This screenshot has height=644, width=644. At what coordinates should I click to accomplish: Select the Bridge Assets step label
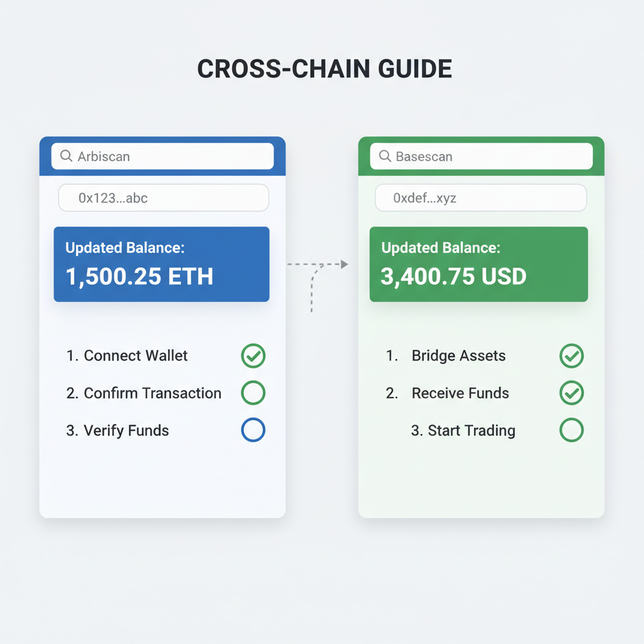[458, 356]
